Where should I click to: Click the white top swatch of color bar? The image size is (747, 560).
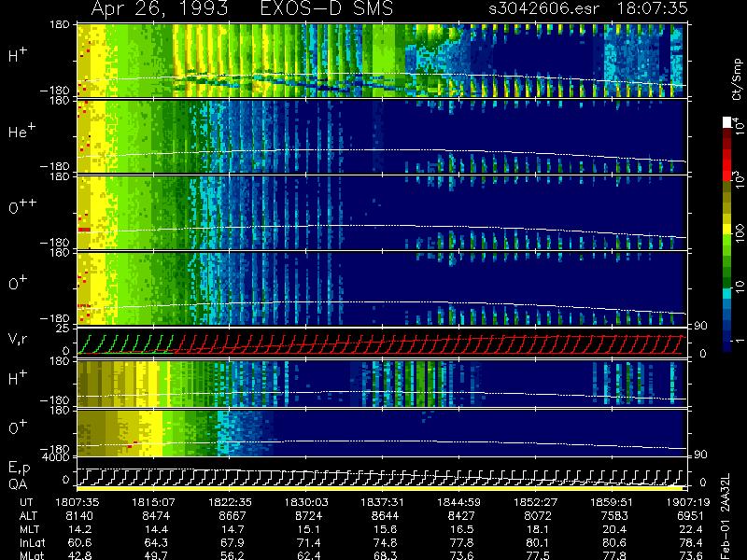point(727,122)
